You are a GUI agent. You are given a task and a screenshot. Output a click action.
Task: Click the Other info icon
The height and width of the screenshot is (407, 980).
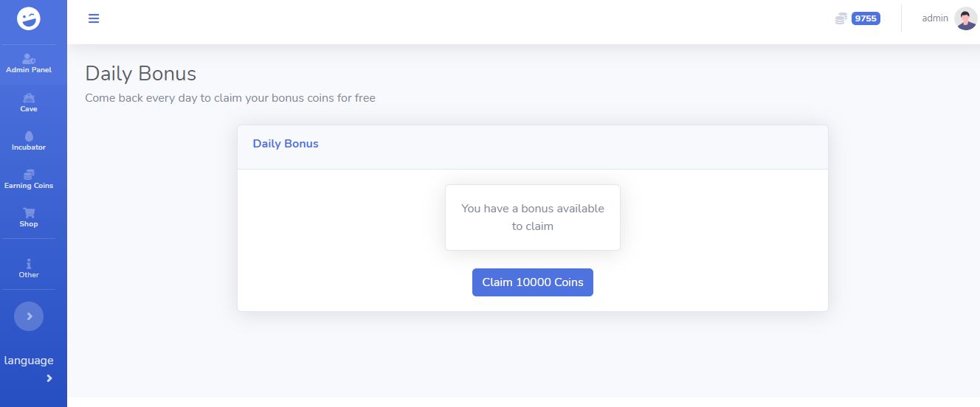pos(29,263)
